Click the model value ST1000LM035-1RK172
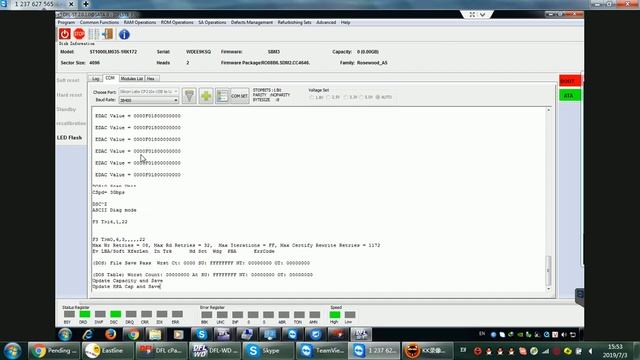The height and width of the screenshot is (360, 640). (x=113, y=52)
